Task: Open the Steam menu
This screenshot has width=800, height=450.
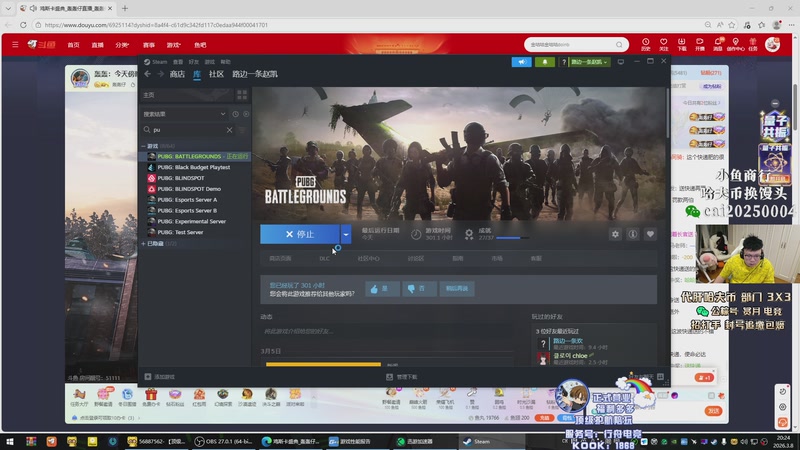Action: point(156,62)
